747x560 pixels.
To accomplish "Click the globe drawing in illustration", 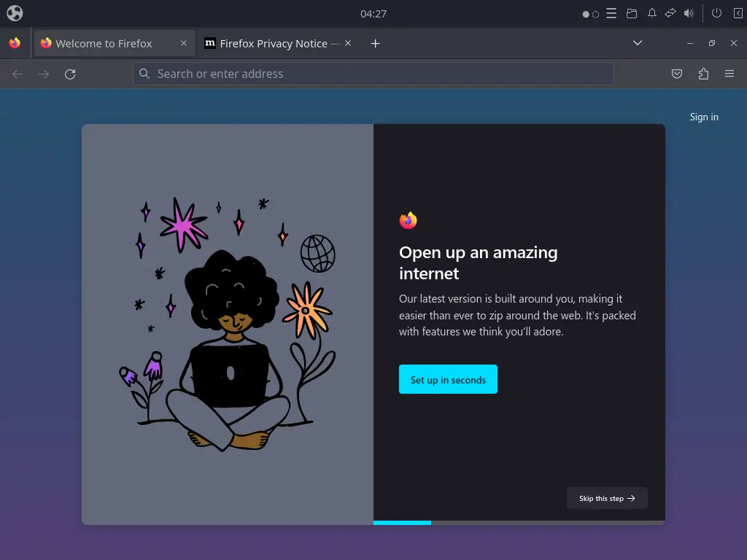I will [x=318, y=253].
